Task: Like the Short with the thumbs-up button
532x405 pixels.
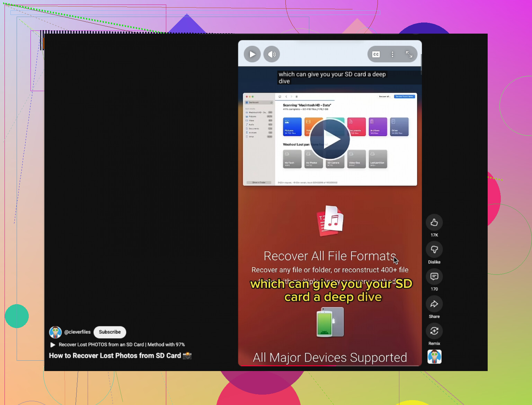Action: 434,222
